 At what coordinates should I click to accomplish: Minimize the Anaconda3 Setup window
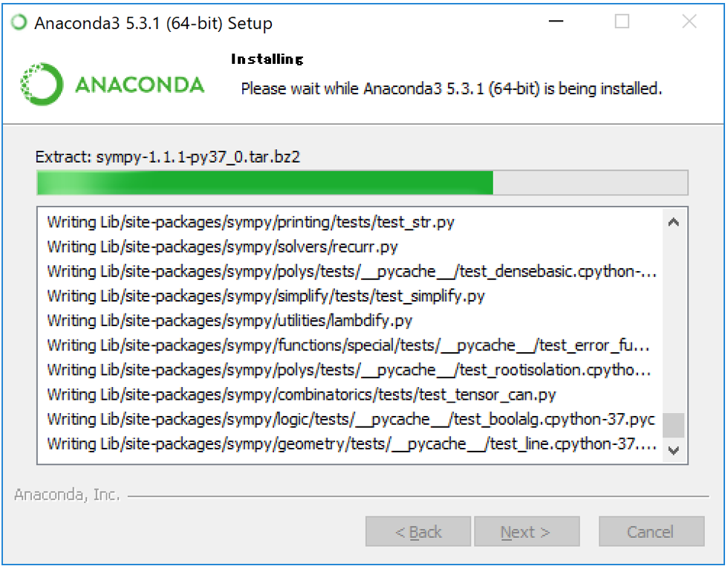tap(556, 22)
